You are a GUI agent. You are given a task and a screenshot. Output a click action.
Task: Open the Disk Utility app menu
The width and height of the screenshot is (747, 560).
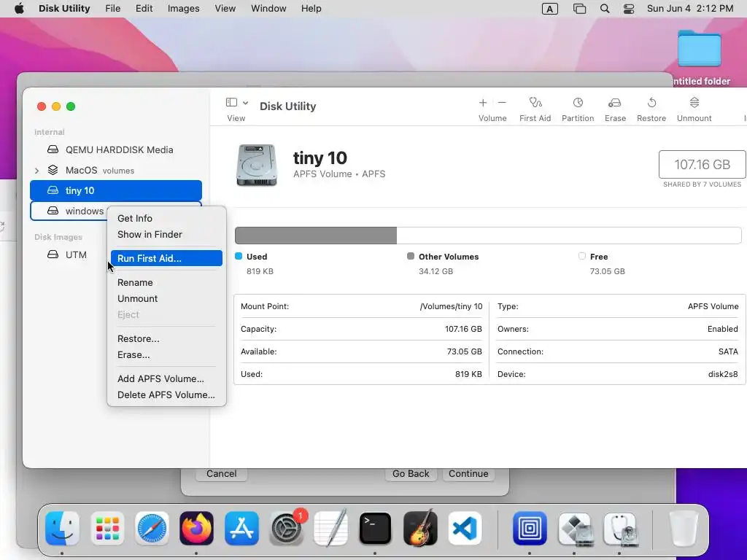pos(64,9)
